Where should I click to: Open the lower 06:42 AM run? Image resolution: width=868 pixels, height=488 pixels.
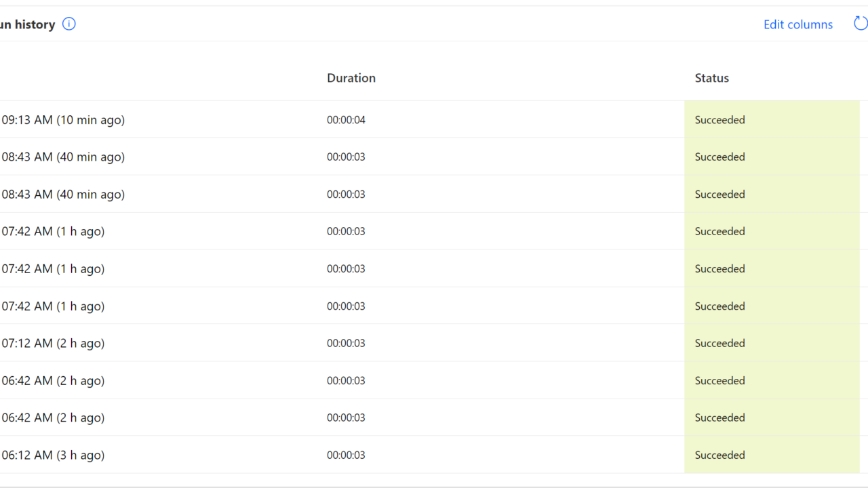tap(53, 418)
